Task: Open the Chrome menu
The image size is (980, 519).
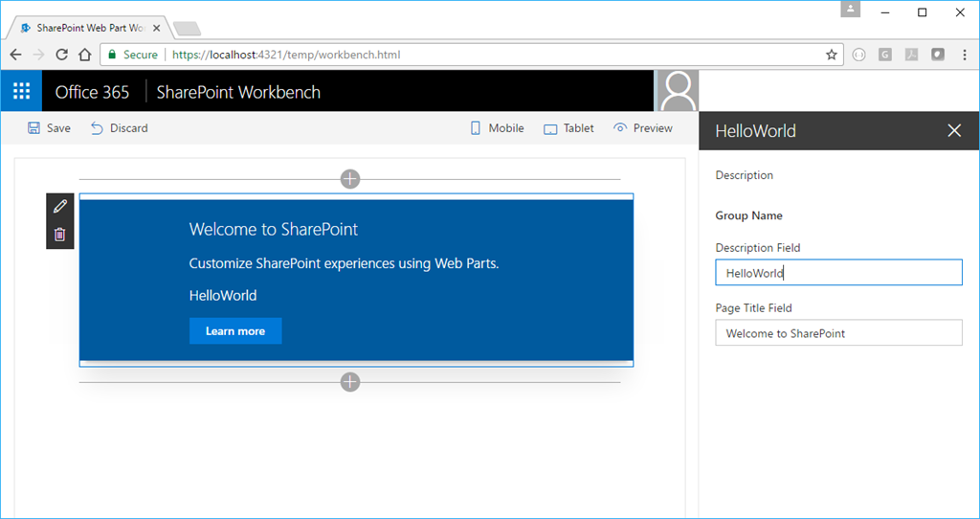Action: pos(965,55)
